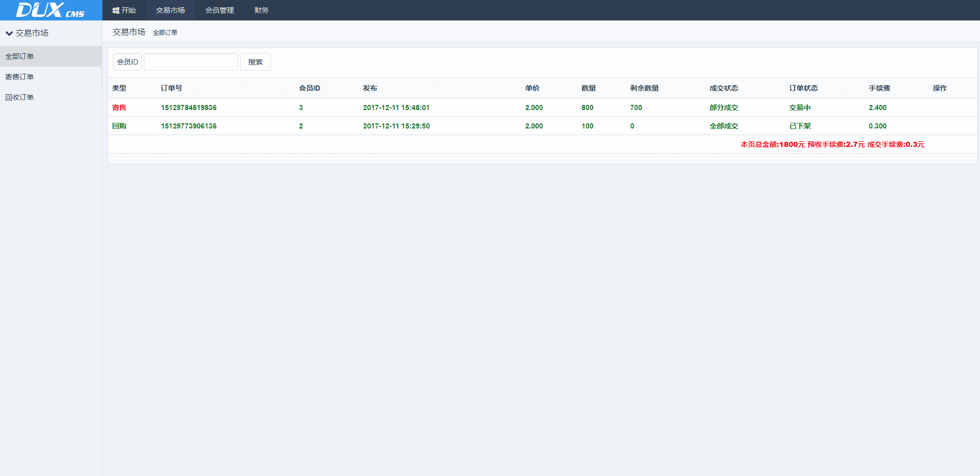This screenshot has width=980, height=476.
Task: Click the date 2017-12-11 15:48:01
Action: tap(396, 107)
